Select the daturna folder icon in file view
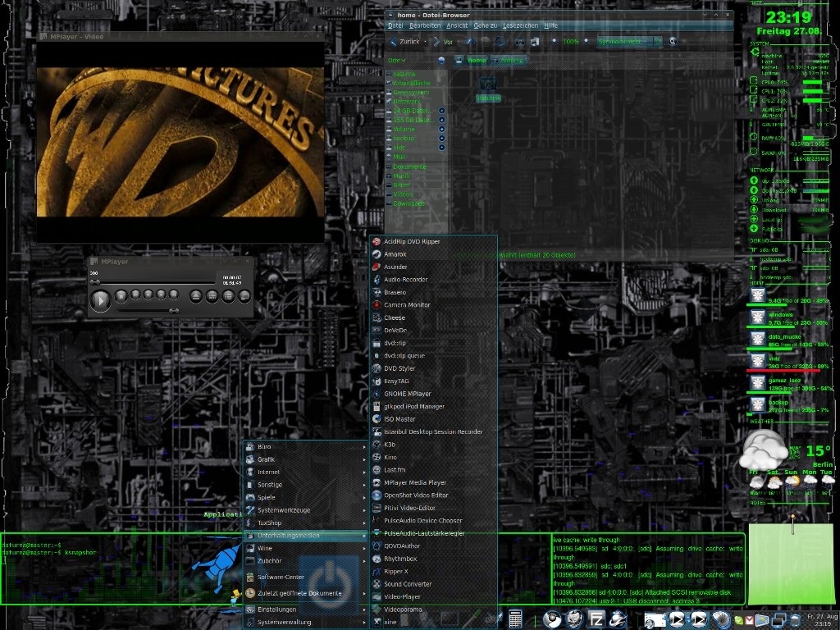This screenshot has width=840, height=630. [487, 89]
